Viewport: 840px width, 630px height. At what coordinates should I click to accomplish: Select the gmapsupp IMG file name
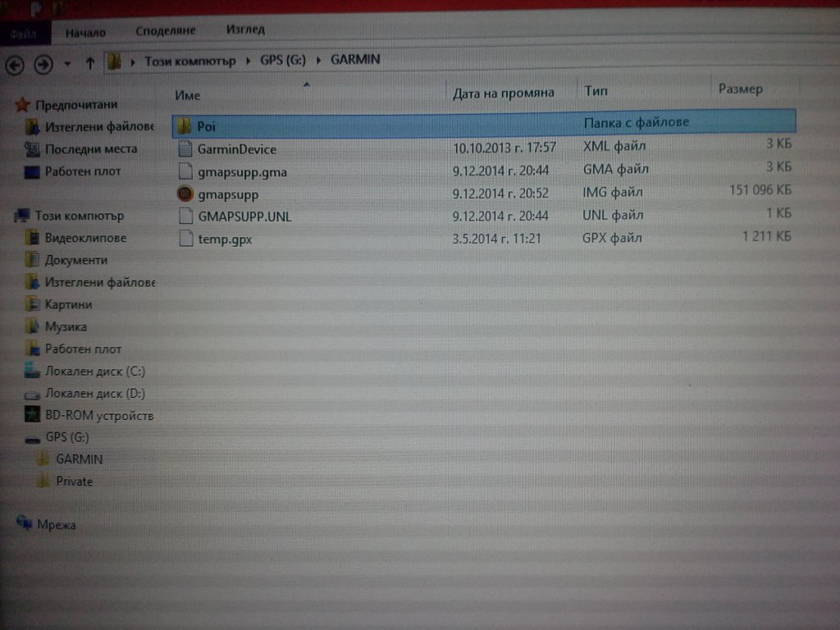[228, 195]
